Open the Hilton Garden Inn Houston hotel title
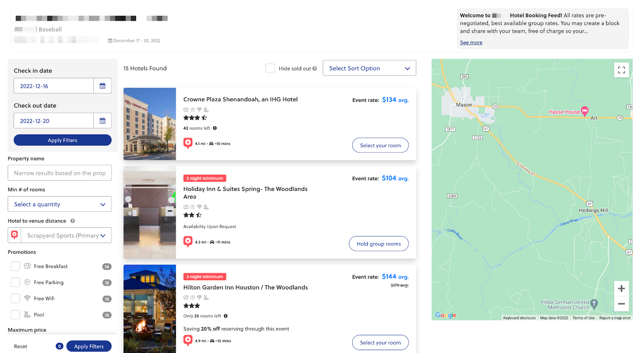This screenshot has width=644, height=353. tap(246, 287)
